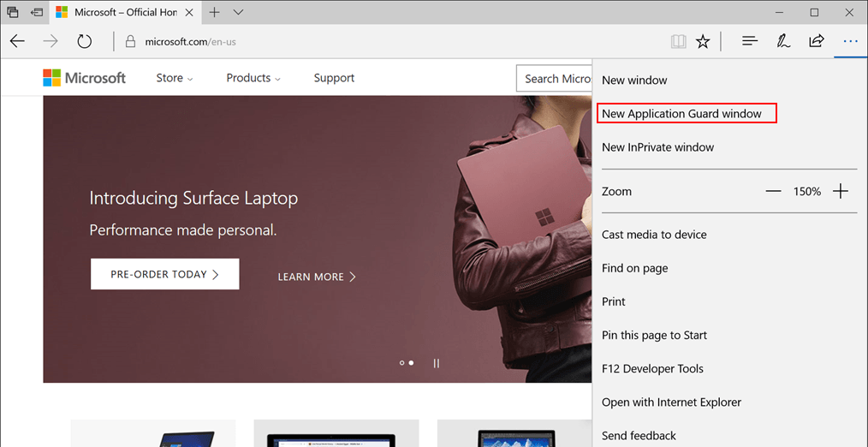Click the Forward navigation arrow
This screenshot has width=868, height=447.
[51, 41]
